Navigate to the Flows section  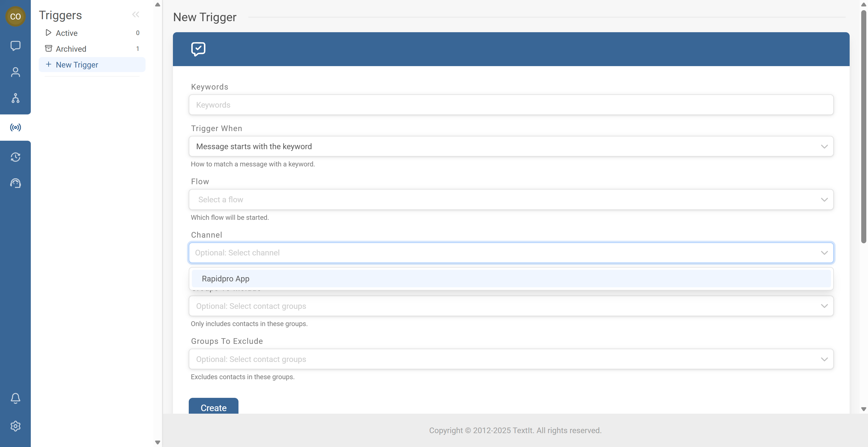(x=15, y=98)
